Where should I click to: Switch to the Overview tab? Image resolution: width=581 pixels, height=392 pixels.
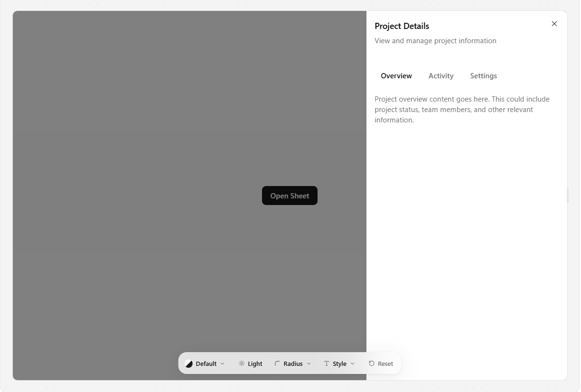pos(396,76)
